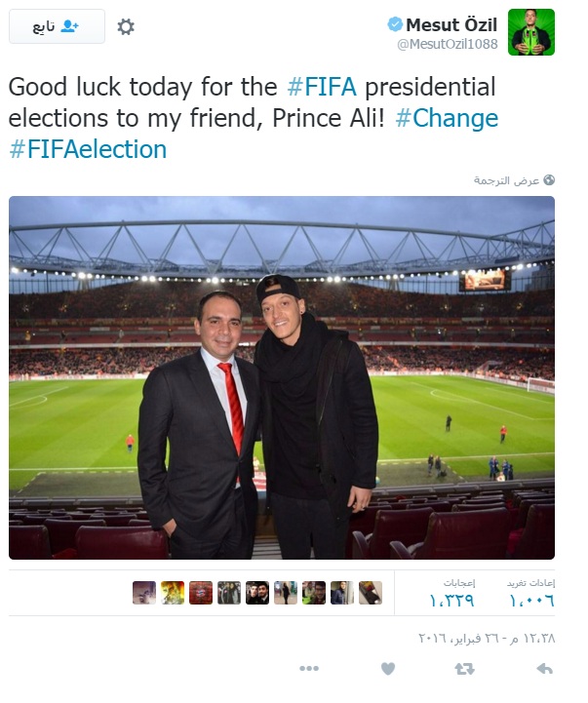The image size is (588, 703).
Task: Retweet this tweet using the retweet icon
Action: pyautogui.click(x=465, y=668)
